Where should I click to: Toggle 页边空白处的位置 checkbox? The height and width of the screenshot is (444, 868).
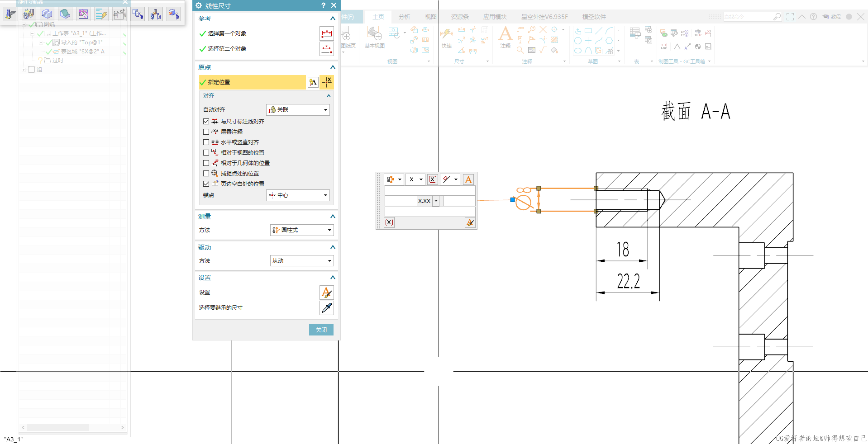(206, 184)
